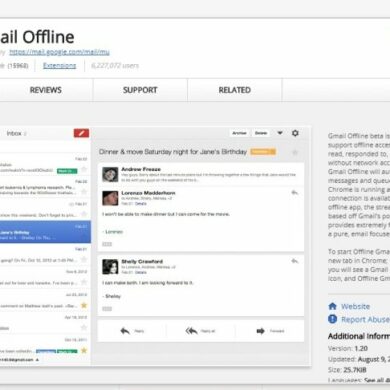Click the Shelly Crawford sender name

pos(142,261)
